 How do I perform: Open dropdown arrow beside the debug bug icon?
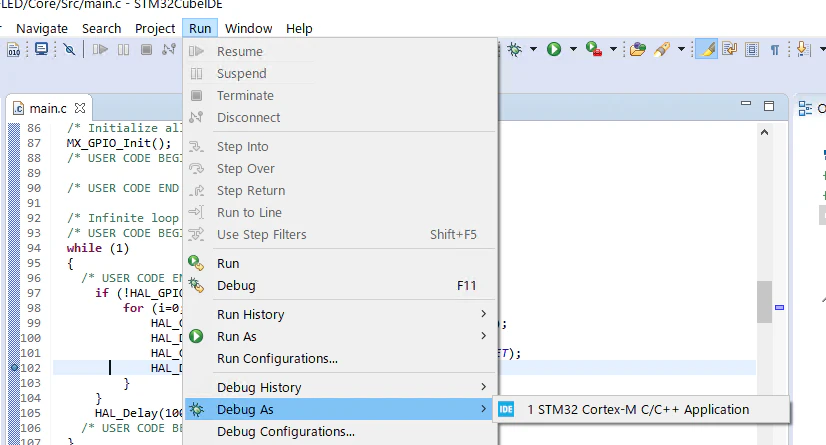[x=533, y=50]
